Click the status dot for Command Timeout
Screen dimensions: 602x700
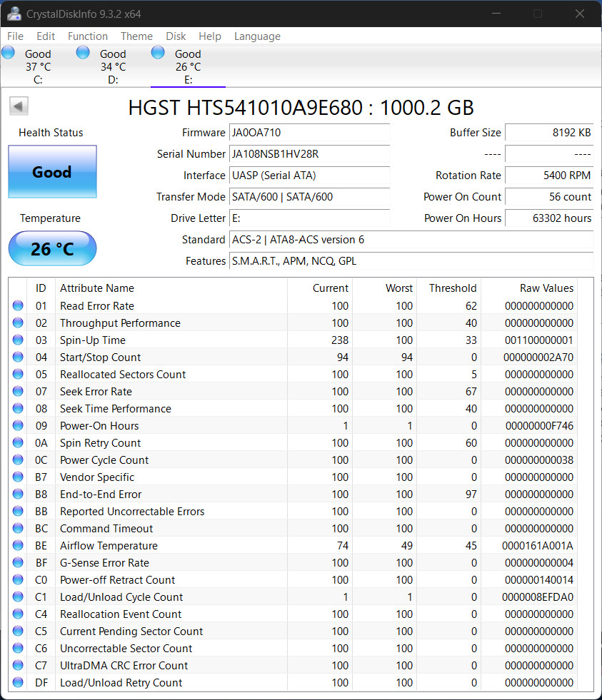[x=18, y=528]
